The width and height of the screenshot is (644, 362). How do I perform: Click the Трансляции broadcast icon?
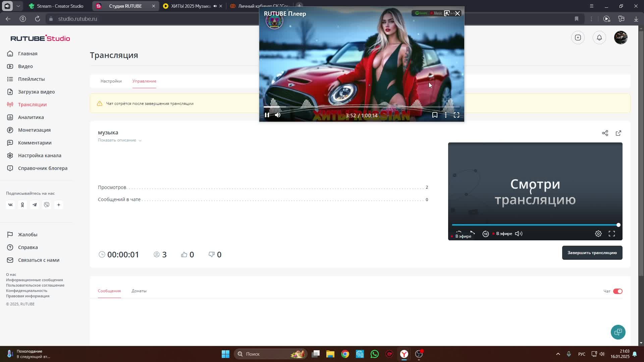pos(10,105)
